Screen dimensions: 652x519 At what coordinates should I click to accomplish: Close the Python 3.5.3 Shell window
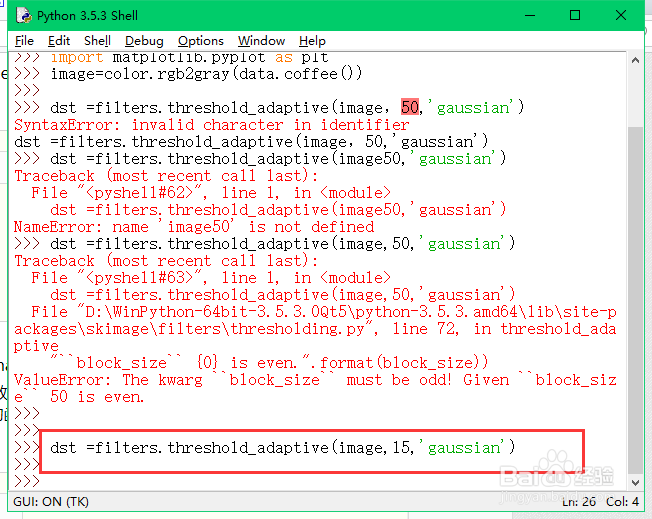click(620, 15)
